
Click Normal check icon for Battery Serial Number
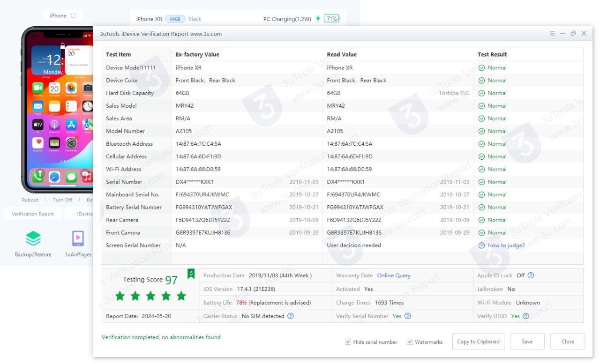pos(481,208)
